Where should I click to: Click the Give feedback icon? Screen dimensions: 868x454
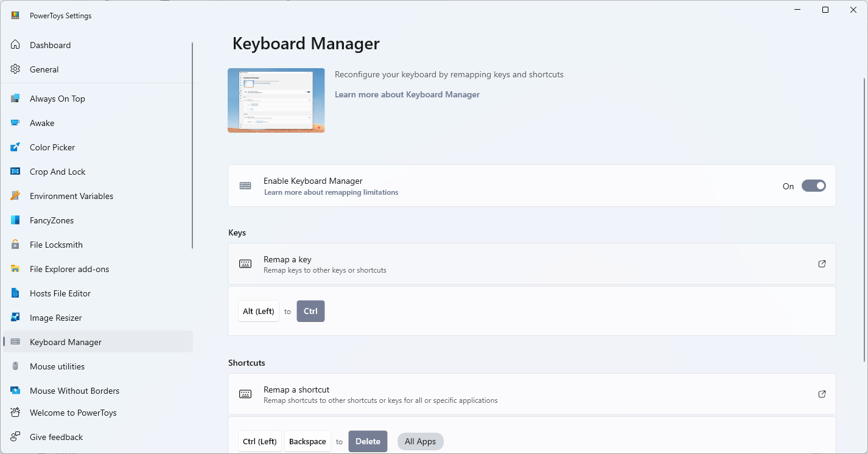click(15, 437)
